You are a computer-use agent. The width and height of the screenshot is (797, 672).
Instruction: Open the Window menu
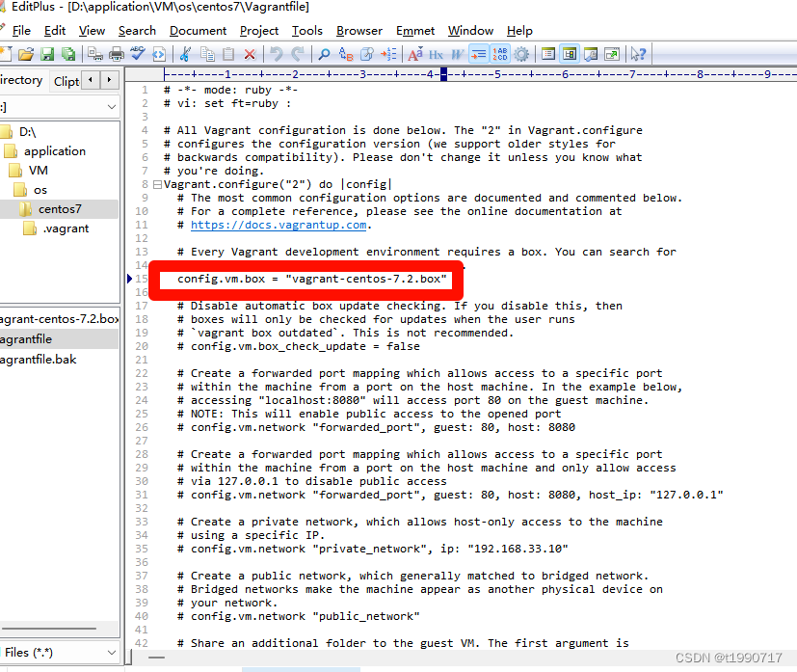(x=470, y=31)
